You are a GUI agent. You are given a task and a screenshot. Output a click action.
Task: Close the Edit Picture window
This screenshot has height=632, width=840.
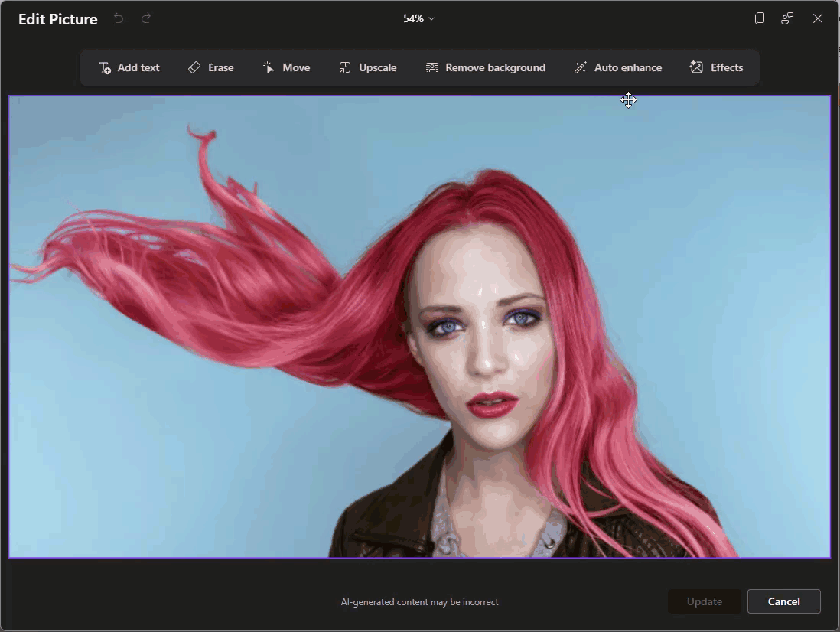(x=818, y=18)
